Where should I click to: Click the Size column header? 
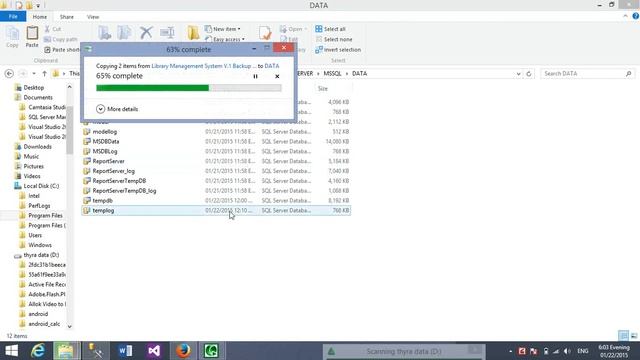323,89
